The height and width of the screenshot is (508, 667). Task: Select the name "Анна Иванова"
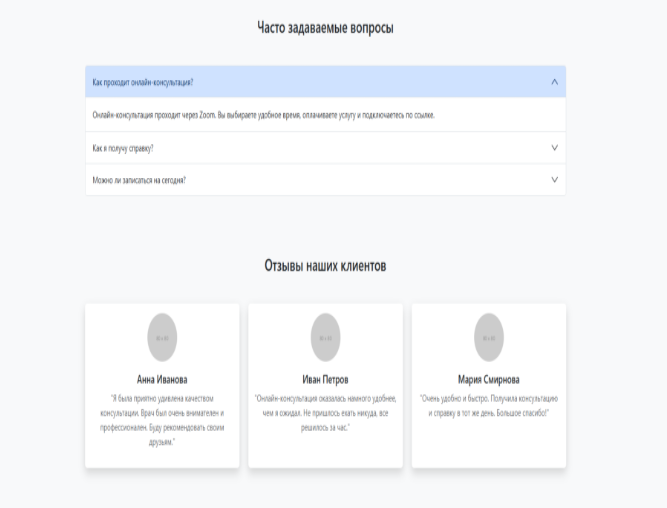(x=162, y=379)
